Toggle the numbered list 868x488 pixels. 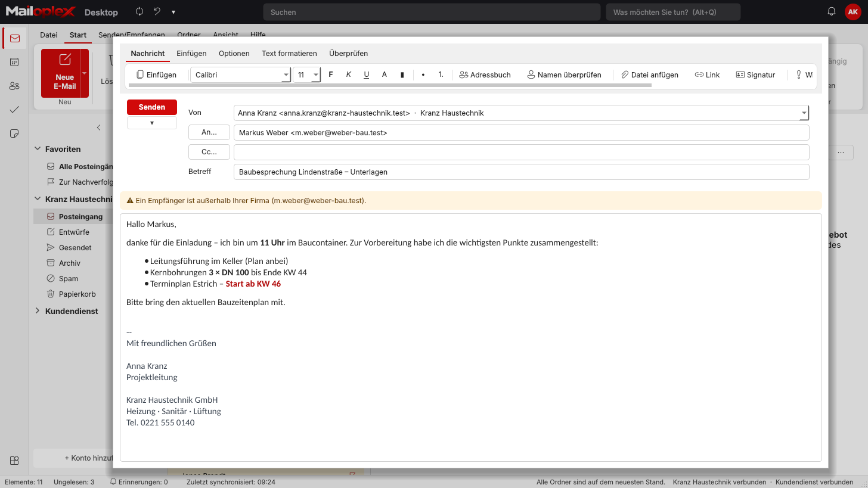pos(441,74)
